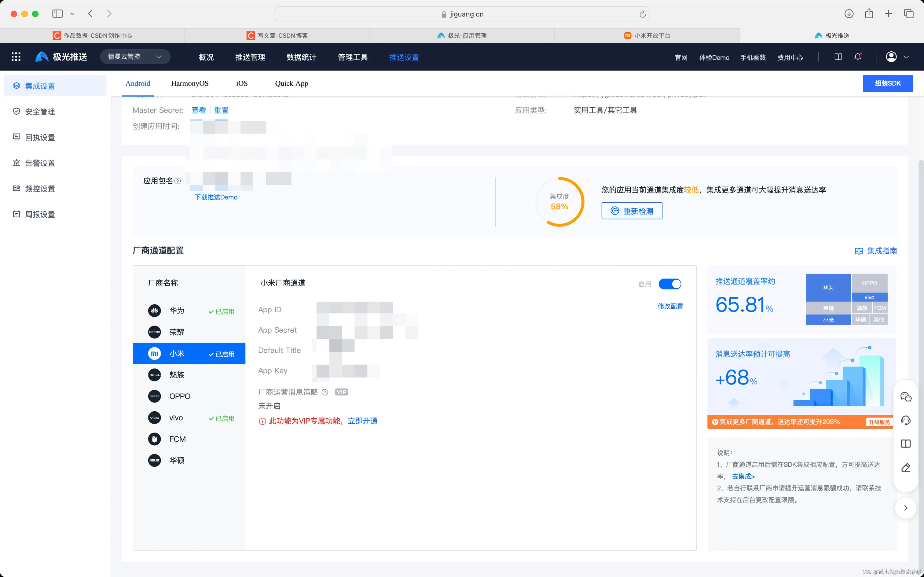Screen dimensions: 924x577
Task: Open the WeChat chat floating icon
Action: (906, 397)
